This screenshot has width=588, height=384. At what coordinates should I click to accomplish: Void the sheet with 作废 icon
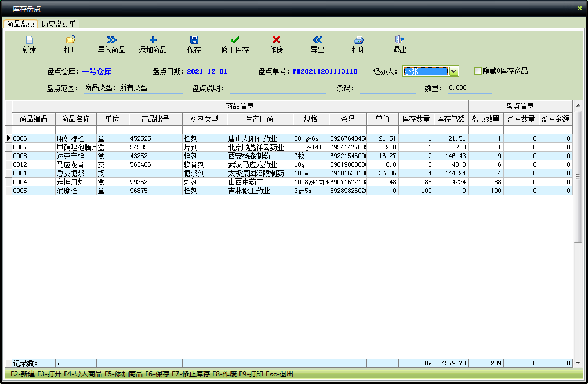tap(277, 40)
